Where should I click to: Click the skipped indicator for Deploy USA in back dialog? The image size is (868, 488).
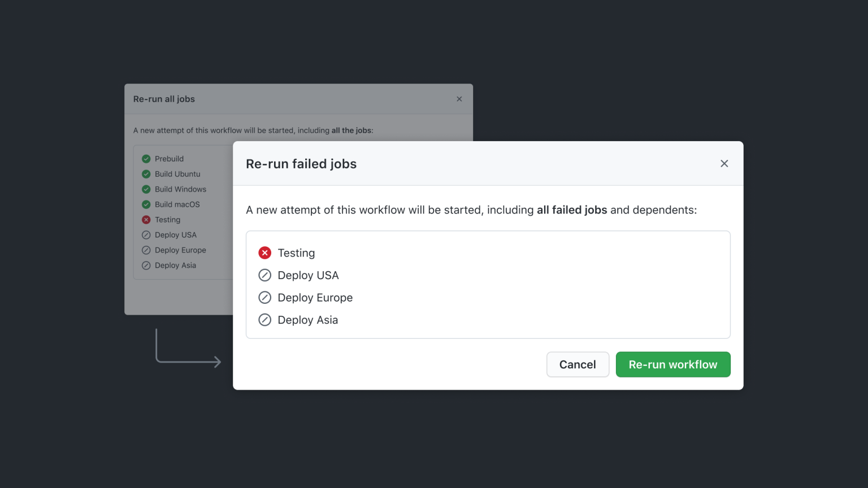[146, 235]
